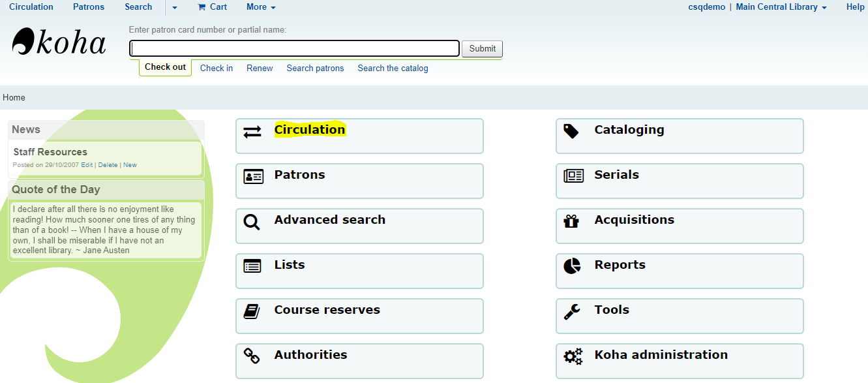868x383 pixels.
Task: Click the Patrons ID card icon
Action: (x=253, y=176)
